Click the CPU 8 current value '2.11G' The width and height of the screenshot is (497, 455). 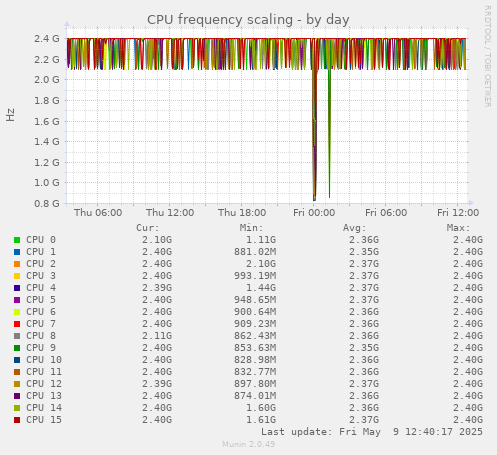(x=157, y=336)
